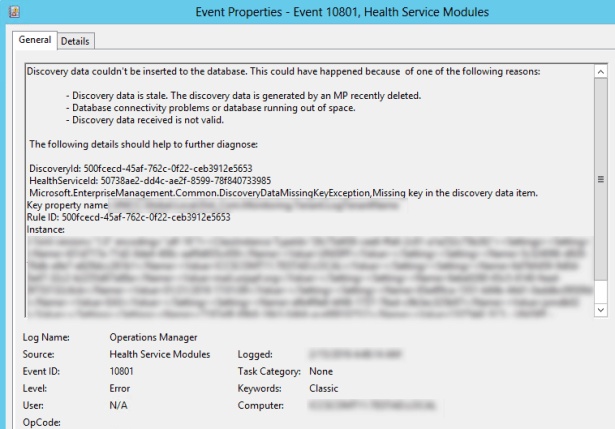Select the Level value Error
615x429 pixels.
pos(120,386)
